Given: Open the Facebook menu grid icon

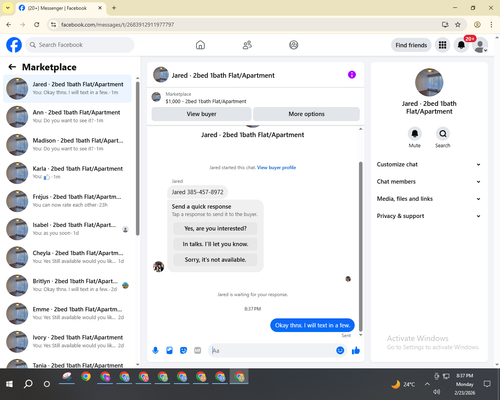Looking at the screenshot, I should (442, 45).
